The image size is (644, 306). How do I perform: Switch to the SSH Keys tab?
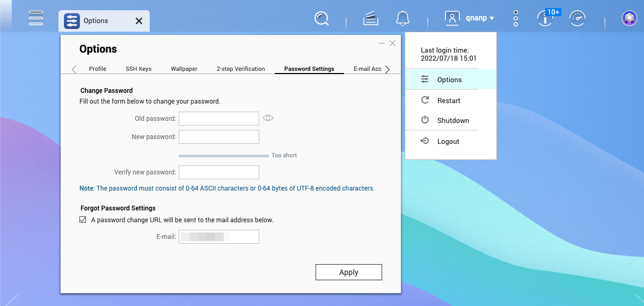tap(138, 69)
